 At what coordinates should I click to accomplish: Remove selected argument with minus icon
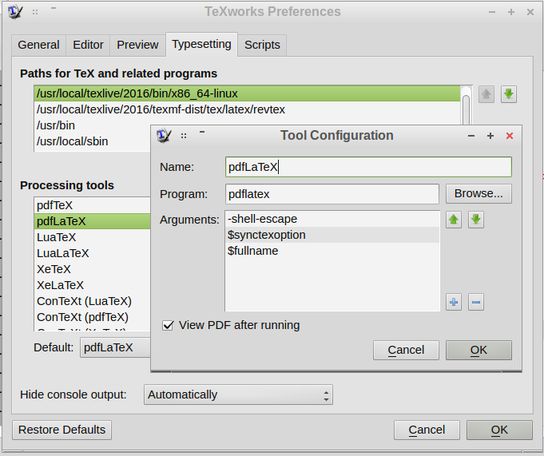476,302
